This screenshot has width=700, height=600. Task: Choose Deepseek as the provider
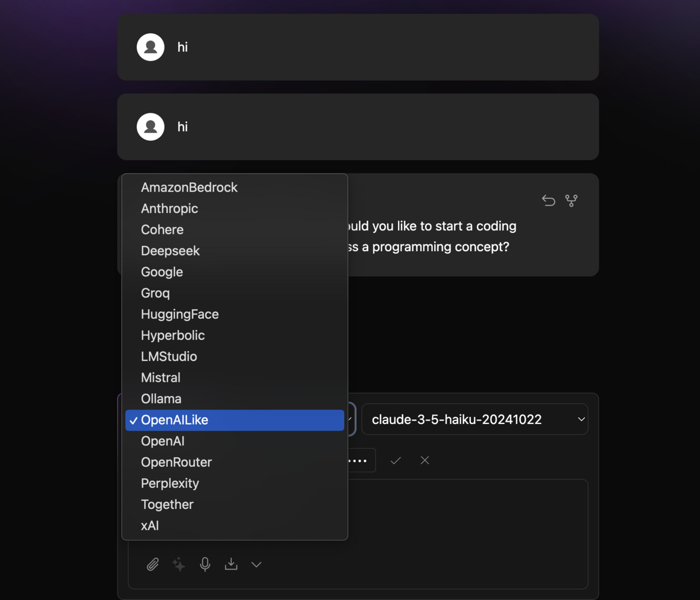(x=170, y=251)
